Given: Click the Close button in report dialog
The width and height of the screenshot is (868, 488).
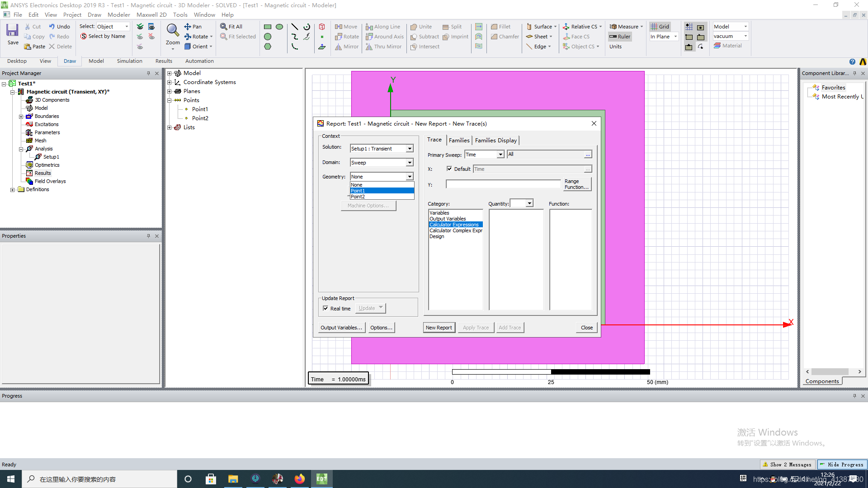Looking at the screenshot, I should [x=587, y=328].
